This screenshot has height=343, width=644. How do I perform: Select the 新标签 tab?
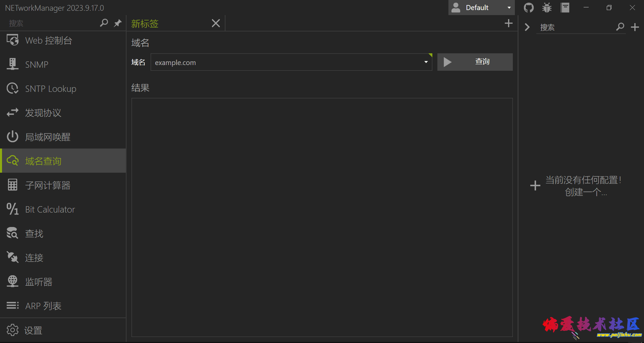click(145, 23)
